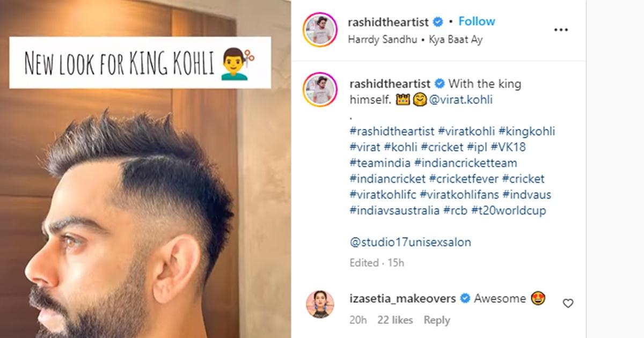
Task: Click the header rashidtheartist profile avatar
Action: (x=320, y=30)
